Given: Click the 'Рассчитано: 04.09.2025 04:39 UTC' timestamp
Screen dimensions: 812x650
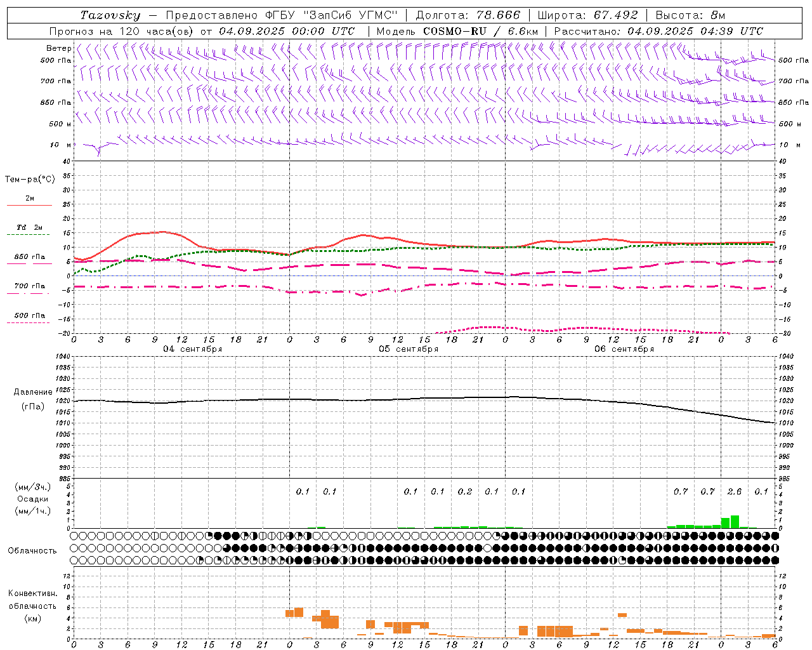Looking at the screenshot, I should coord(658,31).
